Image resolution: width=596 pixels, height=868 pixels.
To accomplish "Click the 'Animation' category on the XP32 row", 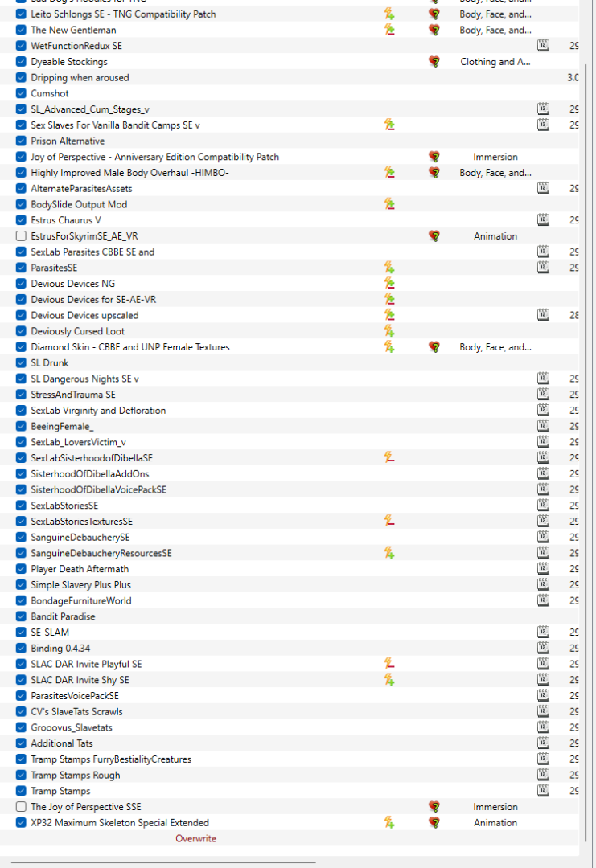I will tap(495, 823).
